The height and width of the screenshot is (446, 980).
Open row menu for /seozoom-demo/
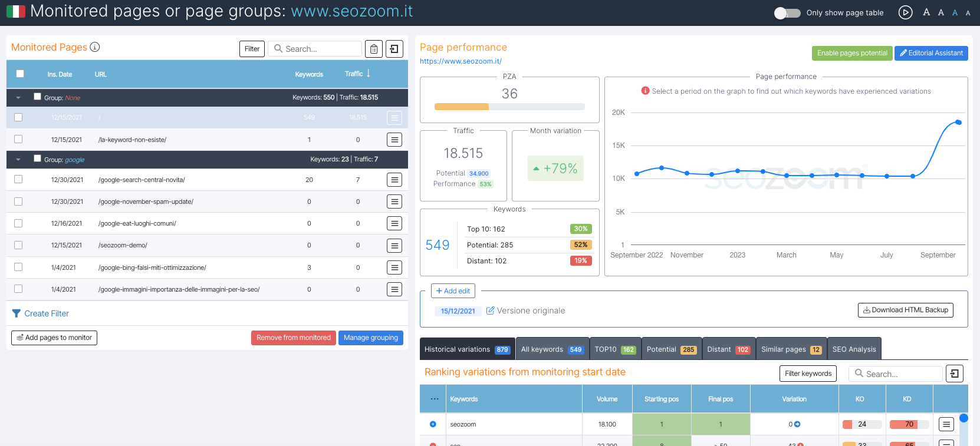tap(394, 246)
